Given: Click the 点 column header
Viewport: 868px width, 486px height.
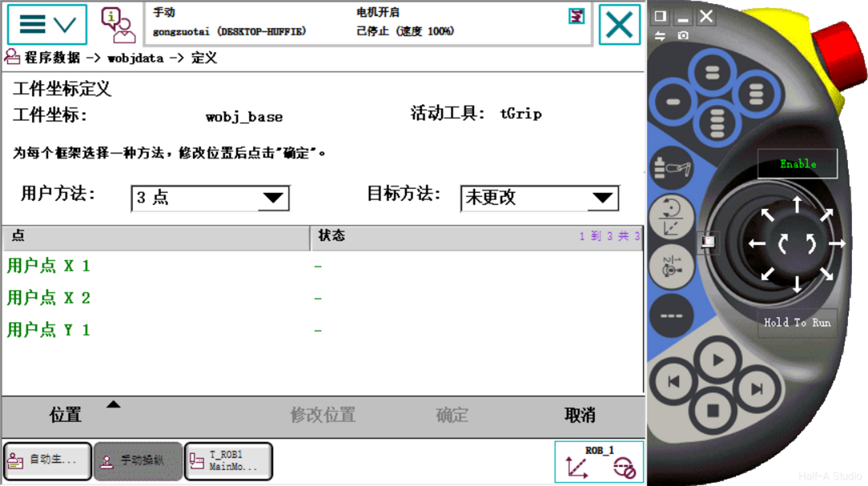Looking at the screenshot, I should tap(156, 237).
